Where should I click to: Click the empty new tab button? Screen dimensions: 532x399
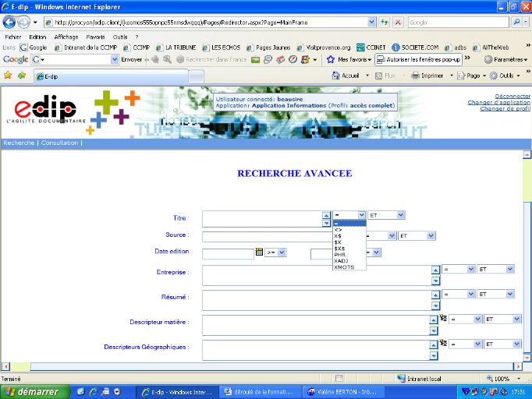point(196,76)
